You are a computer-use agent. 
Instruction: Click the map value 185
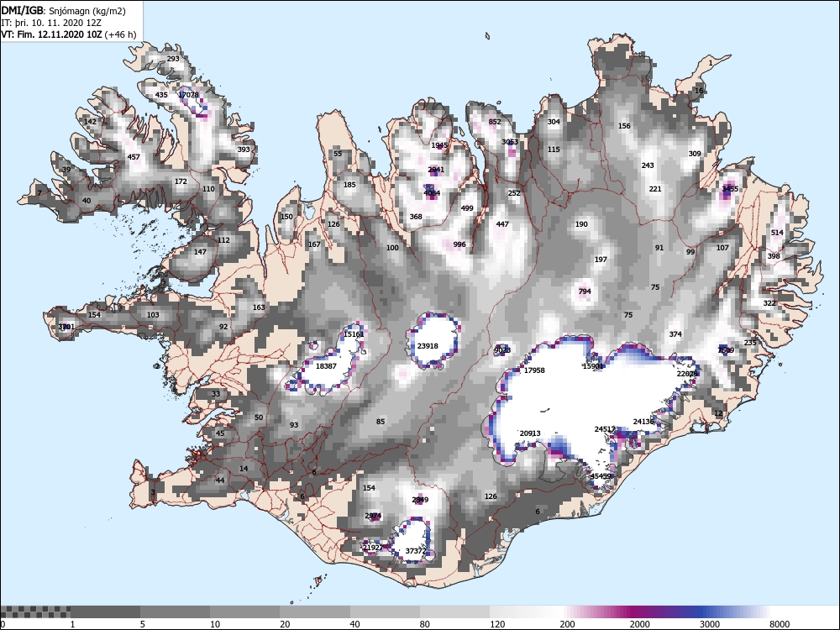pyautogui.click(x=349, y=185)
